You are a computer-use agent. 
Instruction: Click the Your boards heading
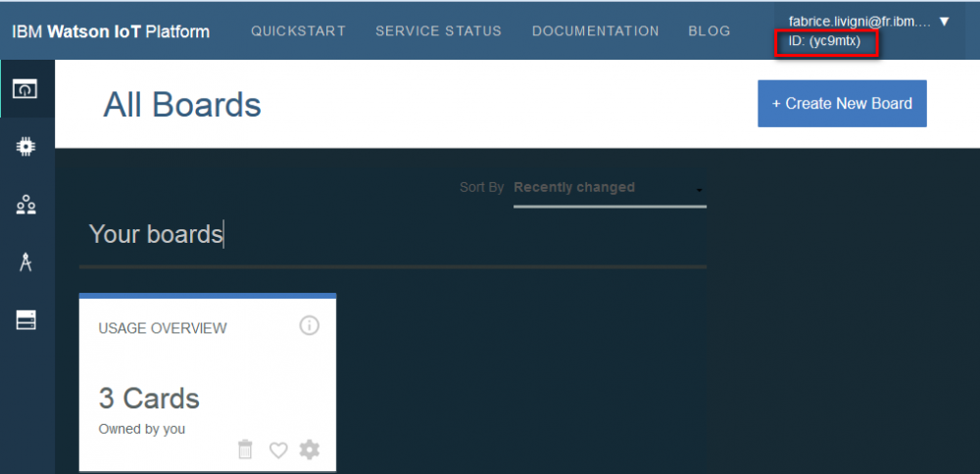click(156, 234)
